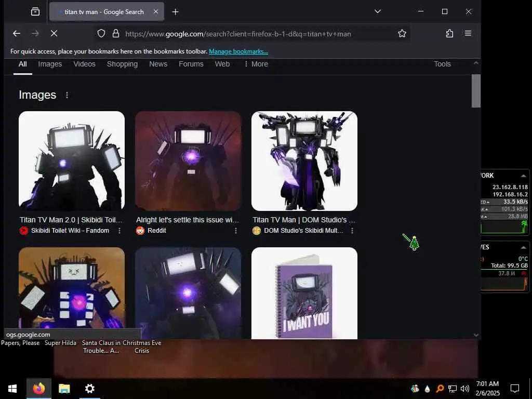
Task: Open a new browser tab
Action: pos(176,12)
